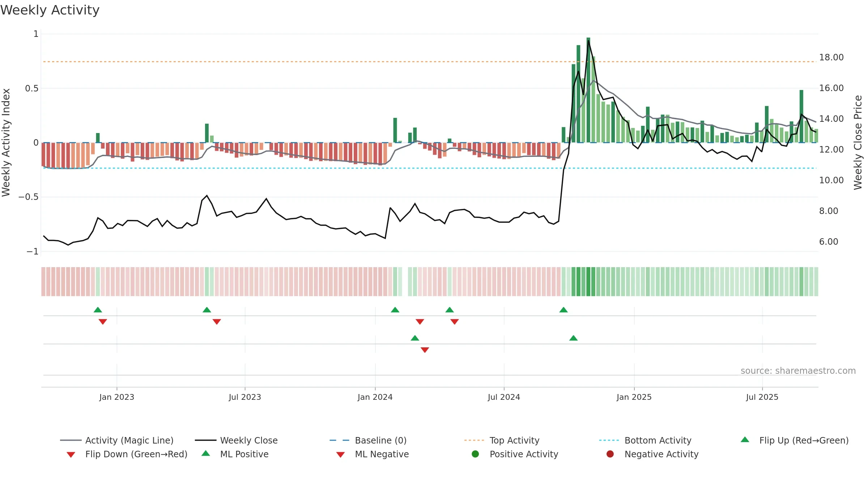Click the "Weekly Close Price" axis title

858,143
